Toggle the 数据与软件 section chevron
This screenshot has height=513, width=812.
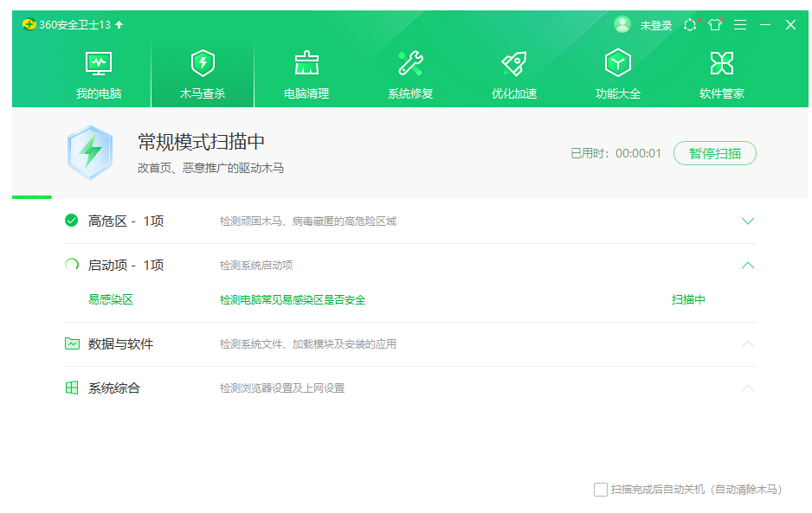coord(748,344)
